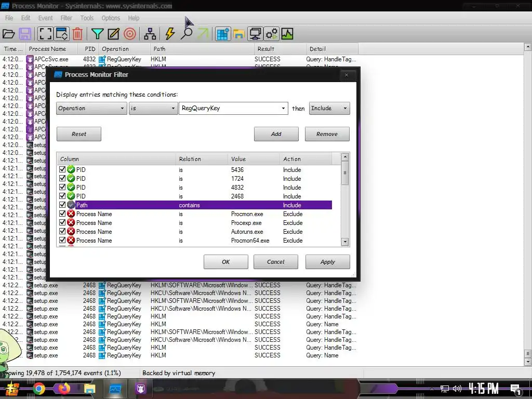Click the filter list scrollbar thumb
532x399 pixels.
pos(345,172)
